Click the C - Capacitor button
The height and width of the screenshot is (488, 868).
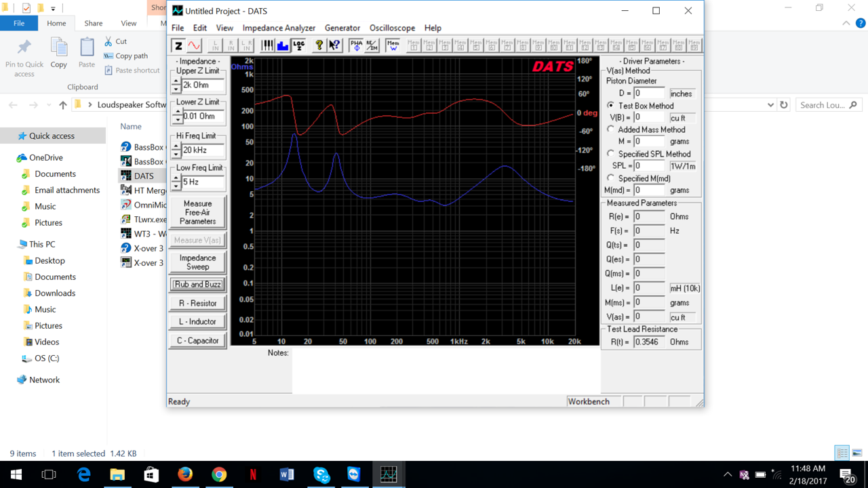pyautogui.click(x=197, y=341)
